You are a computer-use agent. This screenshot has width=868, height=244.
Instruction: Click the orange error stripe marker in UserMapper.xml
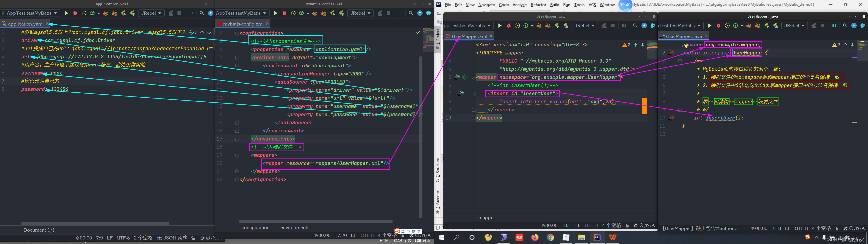point(644,106)
